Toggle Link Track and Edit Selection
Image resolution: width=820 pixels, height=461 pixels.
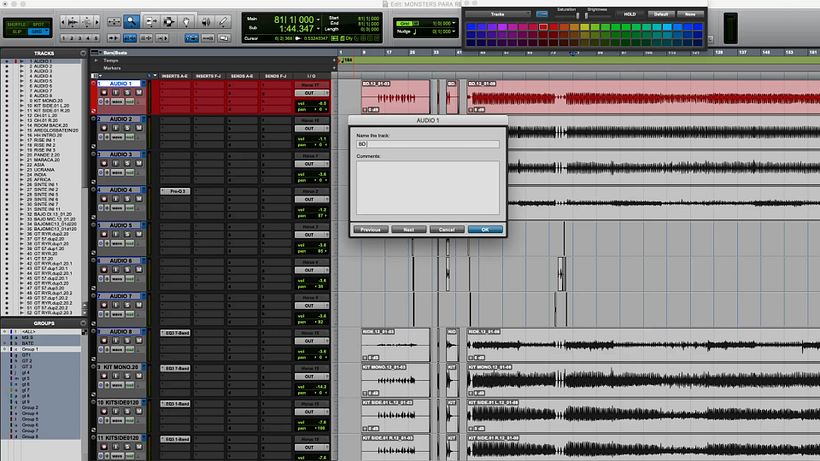coord(146,38)
